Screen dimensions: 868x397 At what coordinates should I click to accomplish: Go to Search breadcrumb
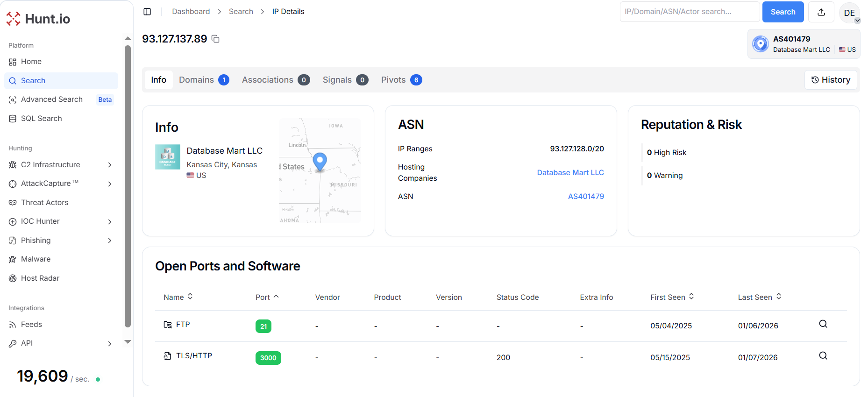(241, 12)
